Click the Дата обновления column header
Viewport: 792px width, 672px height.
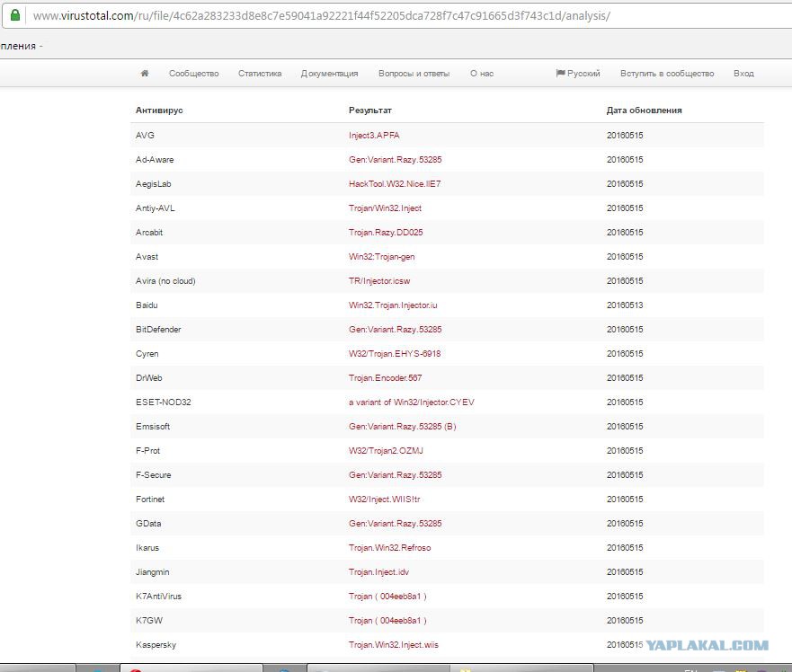(644, 111)
